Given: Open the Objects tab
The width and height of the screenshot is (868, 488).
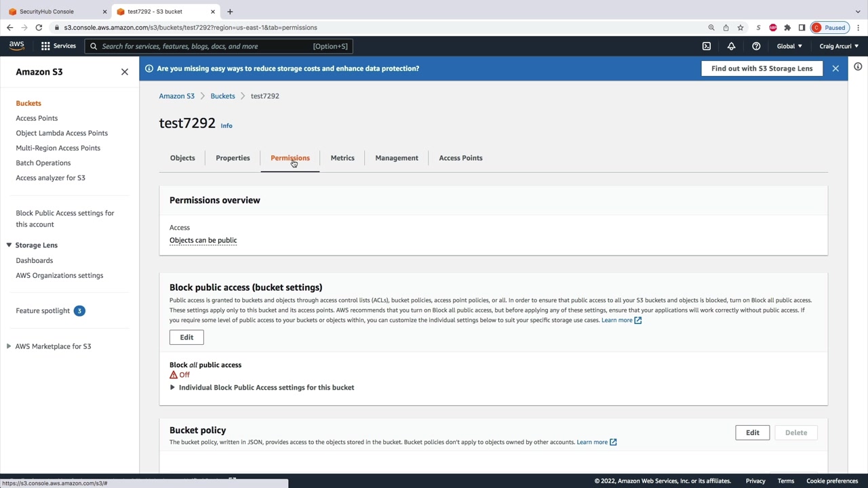Looking at the screenshot, I should [182, 158].
